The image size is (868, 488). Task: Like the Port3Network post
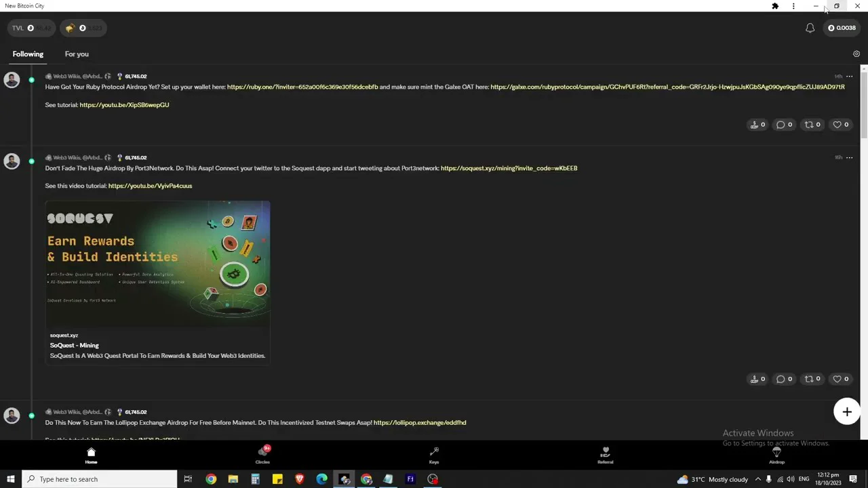point(841,379)
